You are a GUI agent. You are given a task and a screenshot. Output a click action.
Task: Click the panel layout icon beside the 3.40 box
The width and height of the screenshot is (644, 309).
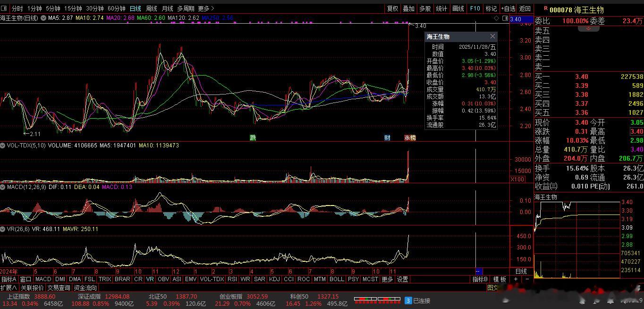pyautogui.click(x=505, y=18)
